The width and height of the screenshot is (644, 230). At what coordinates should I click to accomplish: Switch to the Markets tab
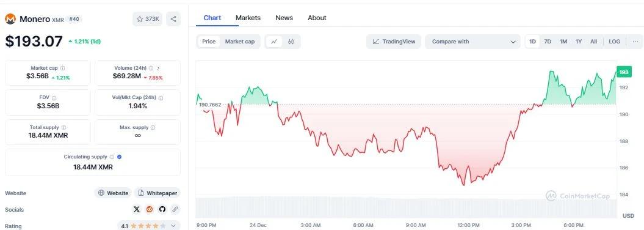[x=248, y=18]
